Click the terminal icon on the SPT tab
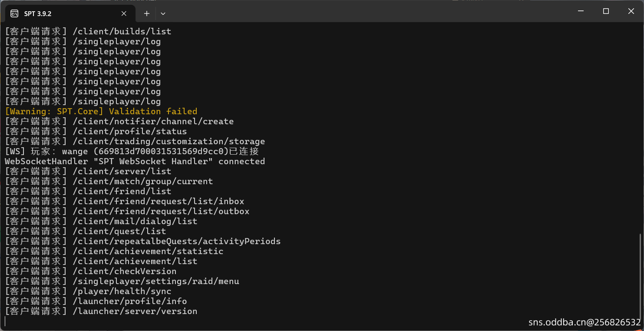This screenshot has width=644, height=331. pyautogui.click(x=14, y=13)
